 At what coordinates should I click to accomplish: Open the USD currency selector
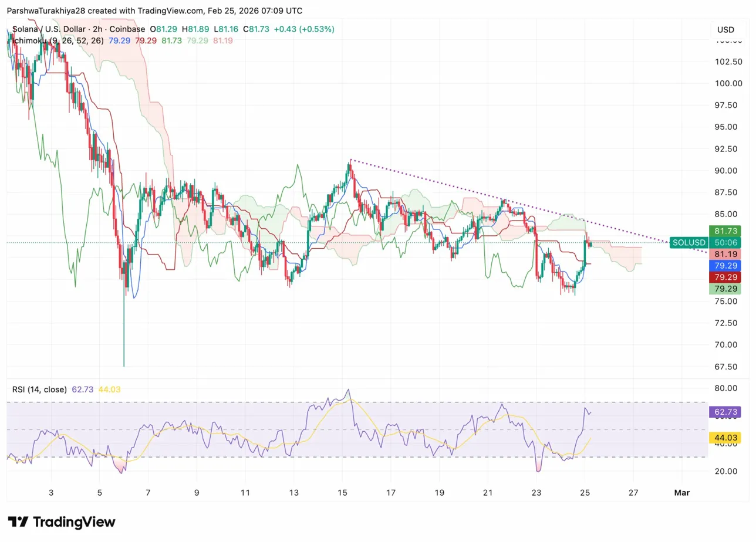click(725, 30)
